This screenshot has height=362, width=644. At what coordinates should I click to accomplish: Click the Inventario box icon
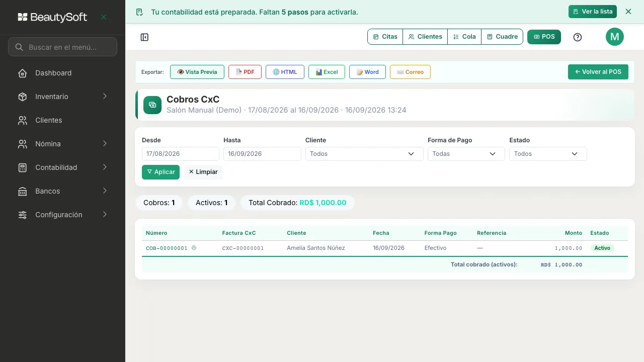pyautogui.click(x=23, y=97)
